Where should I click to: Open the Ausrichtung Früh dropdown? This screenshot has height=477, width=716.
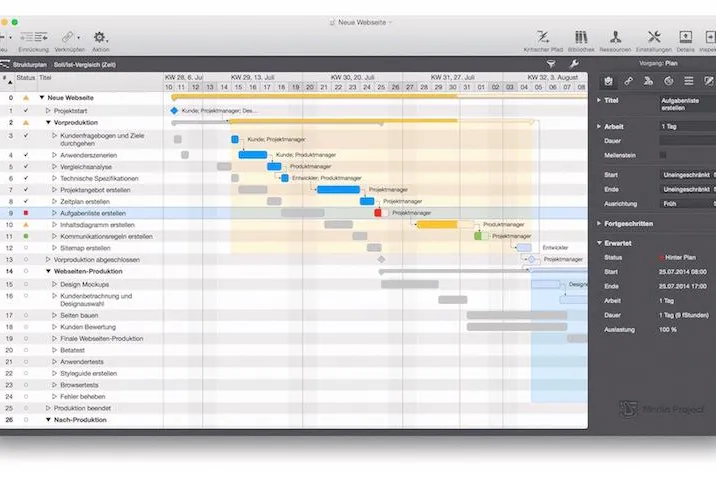click(x=687, y=204)
